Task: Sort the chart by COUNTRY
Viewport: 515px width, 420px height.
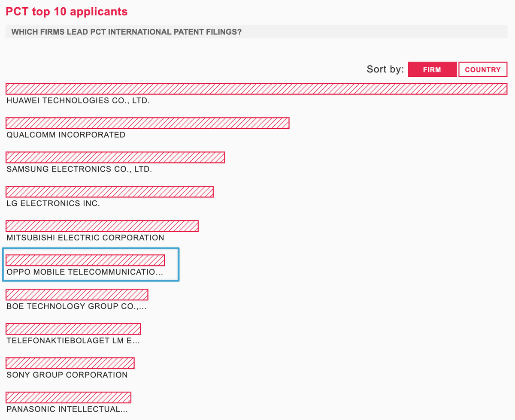Action: coord(483,69)
